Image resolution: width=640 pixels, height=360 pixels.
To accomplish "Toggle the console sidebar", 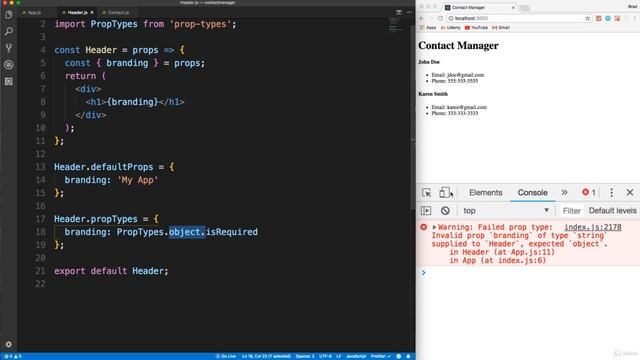I will coord(426,211).
